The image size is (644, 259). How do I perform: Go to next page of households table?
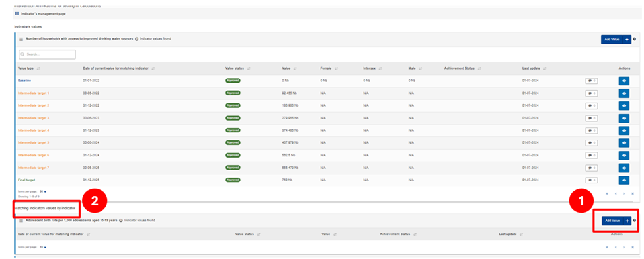tap(624, 193)
